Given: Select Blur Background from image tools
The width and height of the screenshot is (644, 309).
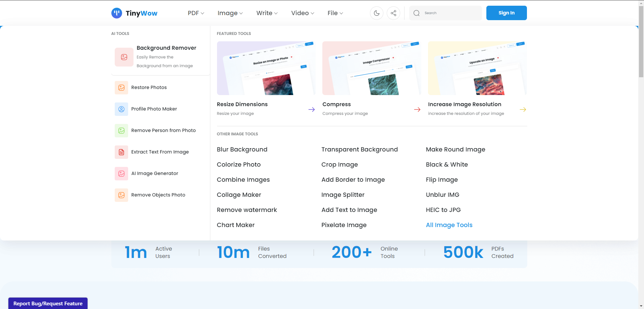Looking at the screenshot, I should tap(242, 149).
